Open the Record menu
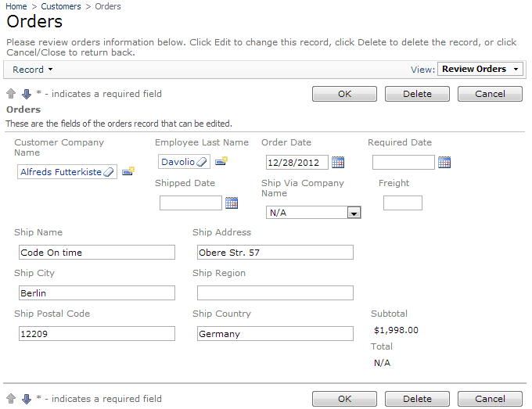This screenshot has height=409, width=532. pos(32,70)
